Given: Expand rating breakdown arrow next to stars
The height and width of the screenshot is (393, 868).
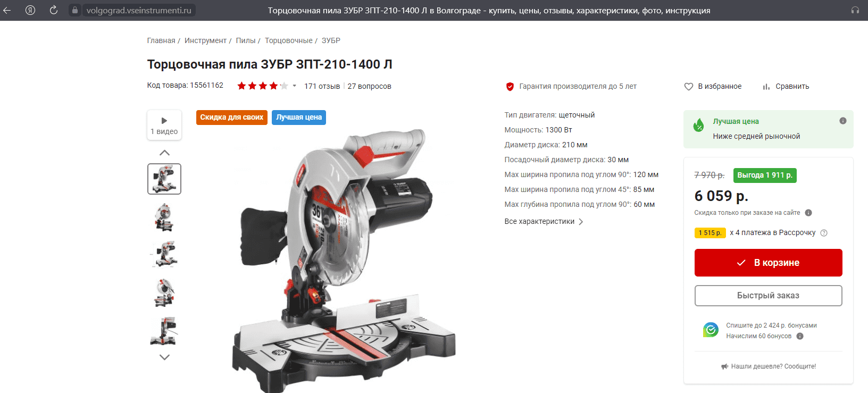Looking at the screenshot, I should click(x=294, y=86).
